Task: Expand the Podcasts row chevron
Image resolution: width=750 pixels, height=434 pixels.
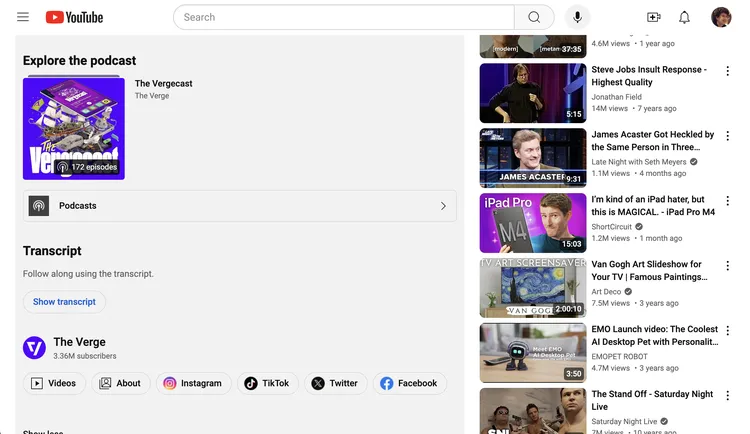Action: (443, 206)
